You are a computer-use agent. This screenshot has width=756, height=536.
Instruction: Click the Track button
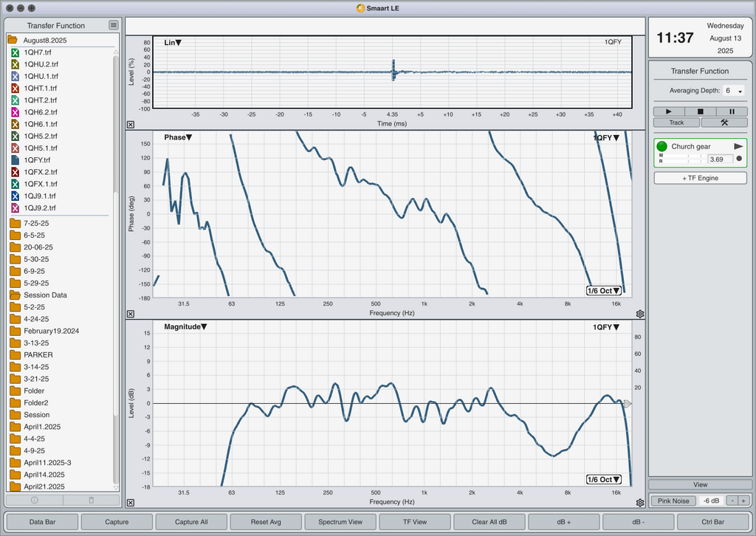pos(676,123)
